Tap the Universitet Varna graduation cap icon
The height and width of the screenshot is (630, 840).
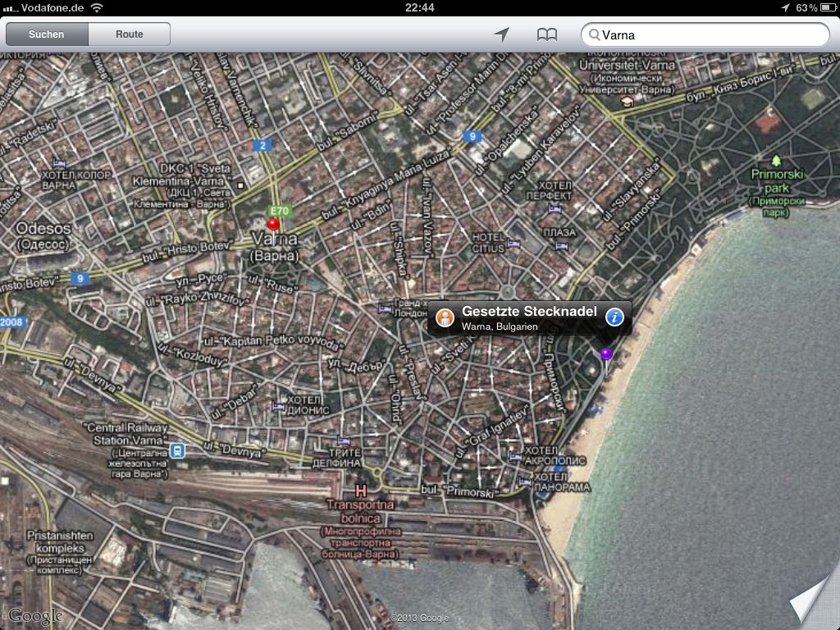coord(627,101)
